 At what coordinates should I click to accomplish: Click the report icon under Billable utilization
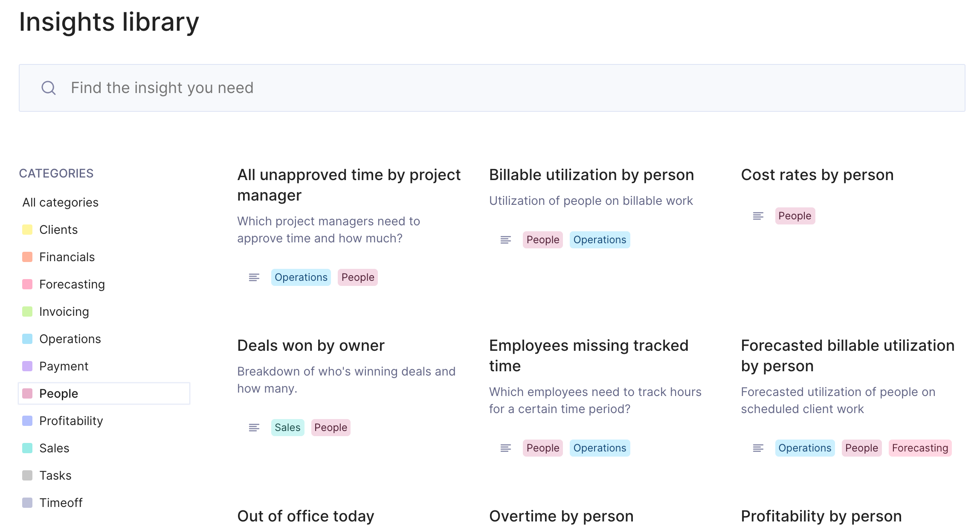[x=506, y=240]
